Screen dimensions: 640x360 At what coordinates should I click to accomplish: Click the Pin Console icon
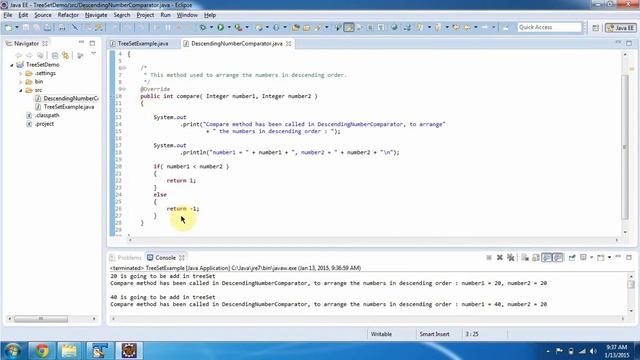[572, 258]
